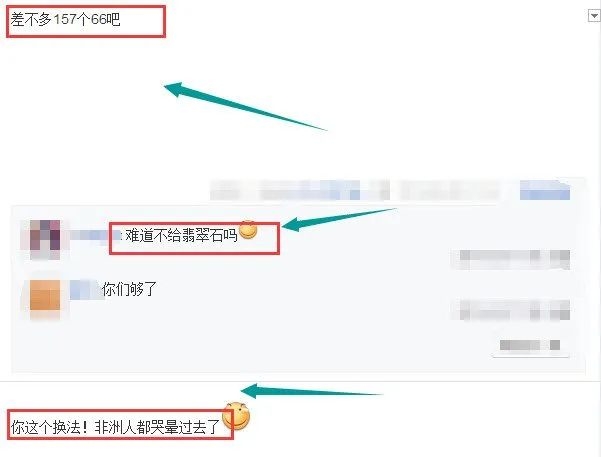Click the purple pixelated avatar of first commenter
601x457 pixels.
pos(45,239)
